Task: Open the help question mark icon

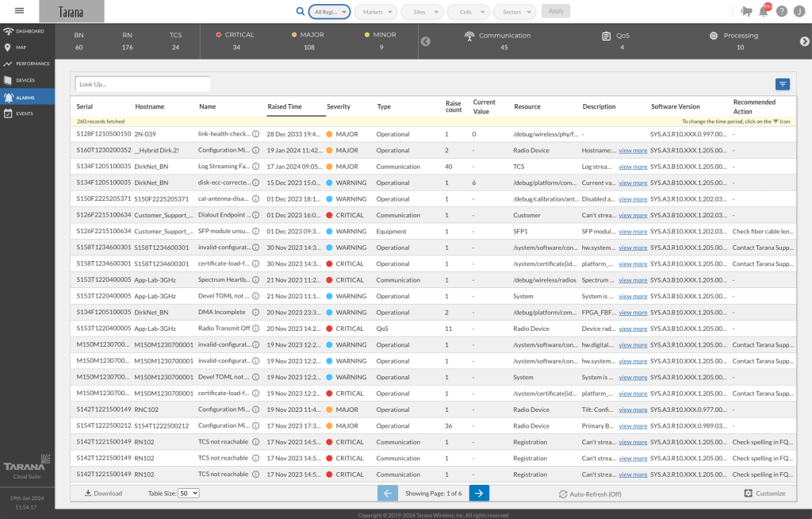Action: coord(782,11)
